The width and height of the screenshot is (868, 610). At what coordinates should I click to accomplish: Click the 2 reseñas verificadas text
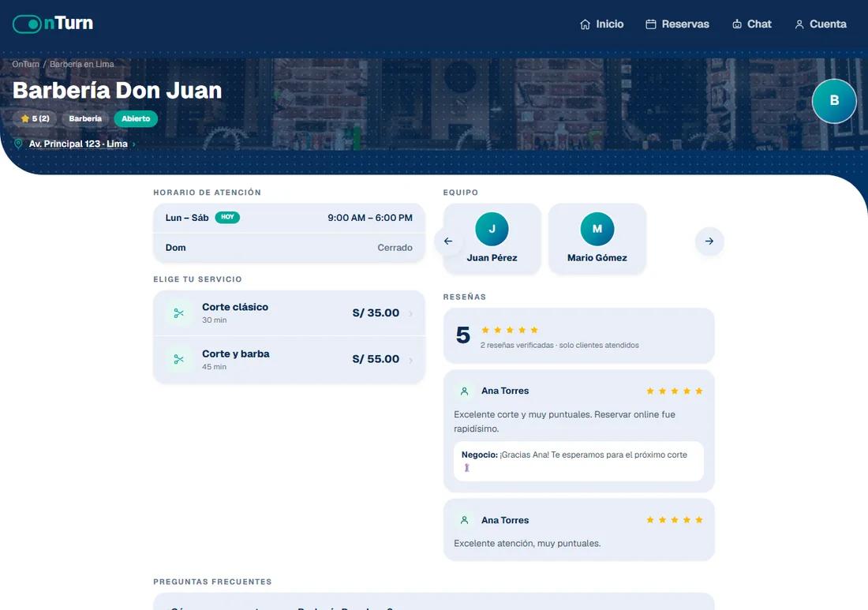[x=559, y=346]
